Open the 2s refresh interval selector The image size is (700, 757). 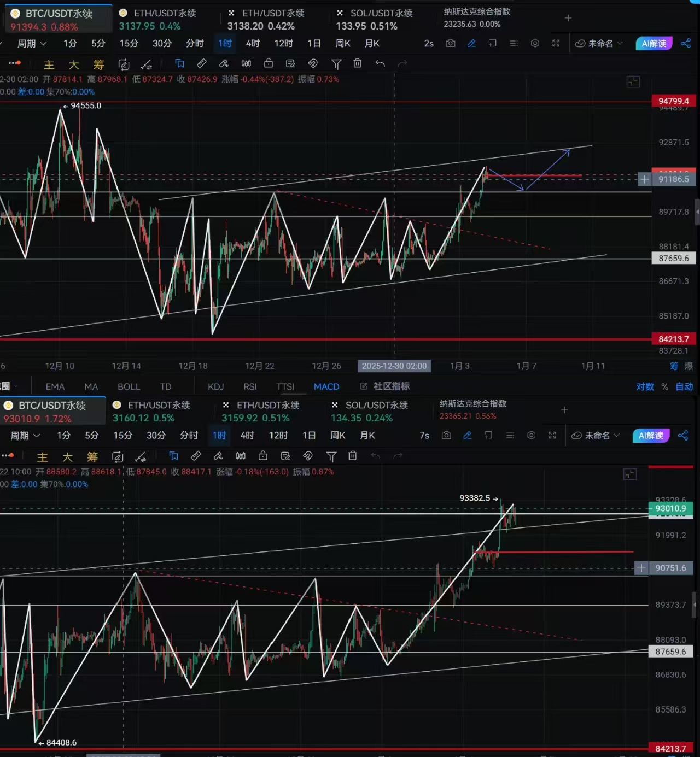[x=429, y=43]
